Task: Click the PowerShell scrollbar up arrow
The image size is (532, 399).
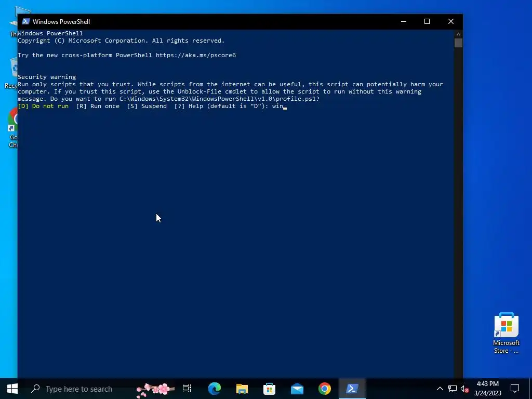Action: 458,34
